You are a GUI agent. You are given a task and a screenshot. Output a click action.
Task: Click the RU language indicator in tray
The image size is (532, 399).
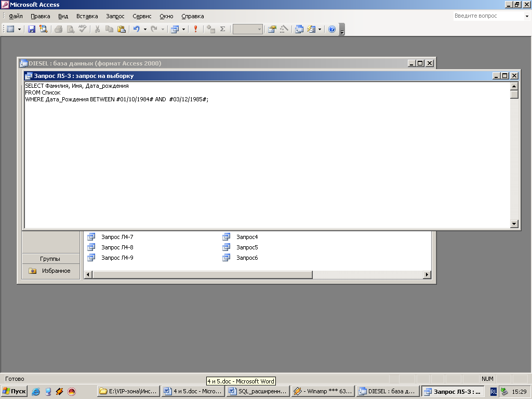tap(494, 392)
